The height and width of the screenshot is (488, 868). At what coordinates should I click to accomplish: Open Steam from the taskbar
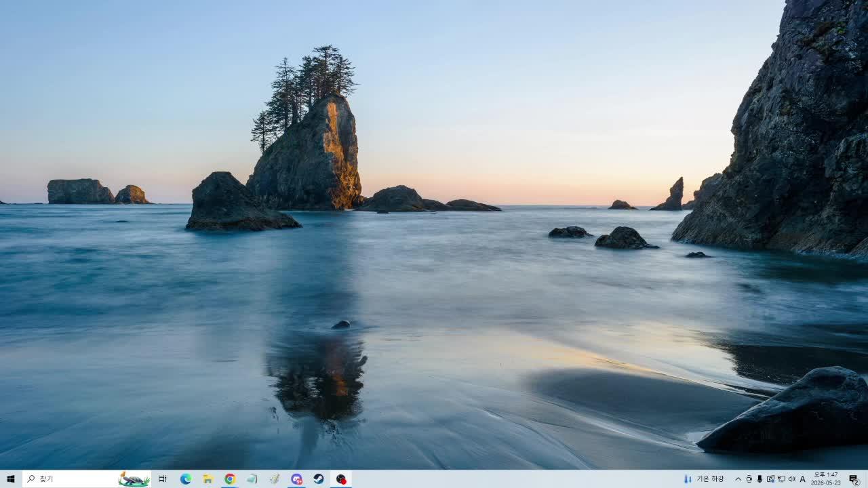pyautogui.click(x=319, y=479)
